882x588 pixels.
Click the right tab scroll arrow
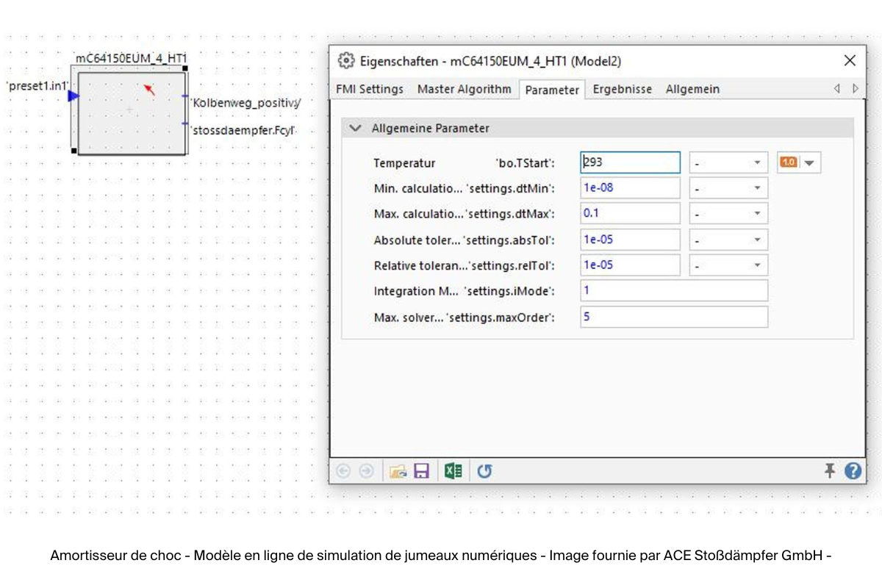pyautogui.click(x=854, y=88)
